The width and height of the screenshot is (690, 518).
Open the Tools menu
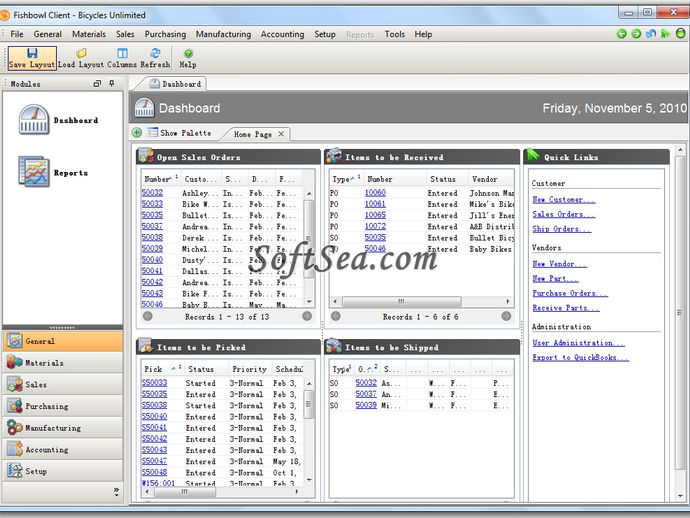(394, 34)
